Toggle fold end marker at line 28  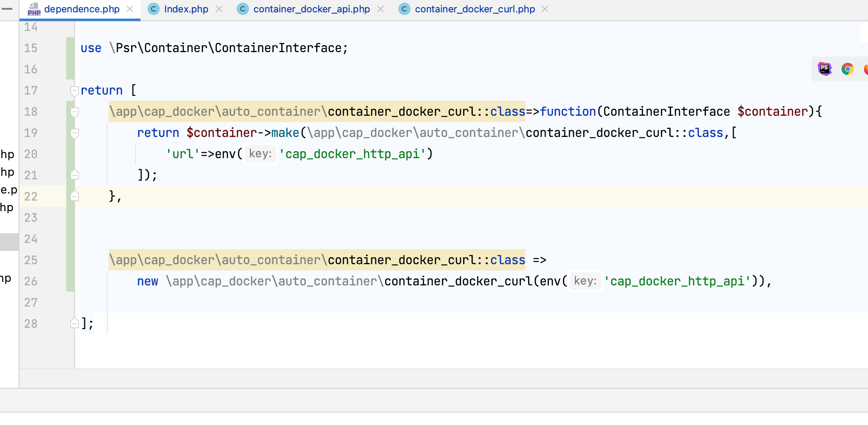point(75,323)
